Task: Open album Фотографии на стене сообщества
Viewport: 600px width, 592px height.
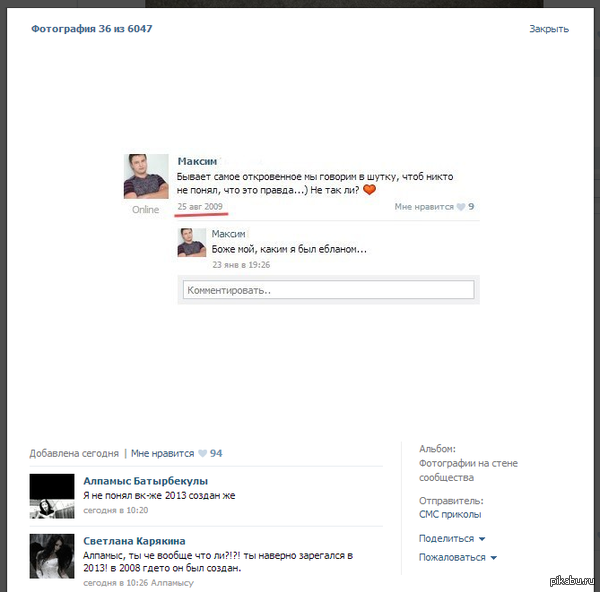Action: coord(467,470)
